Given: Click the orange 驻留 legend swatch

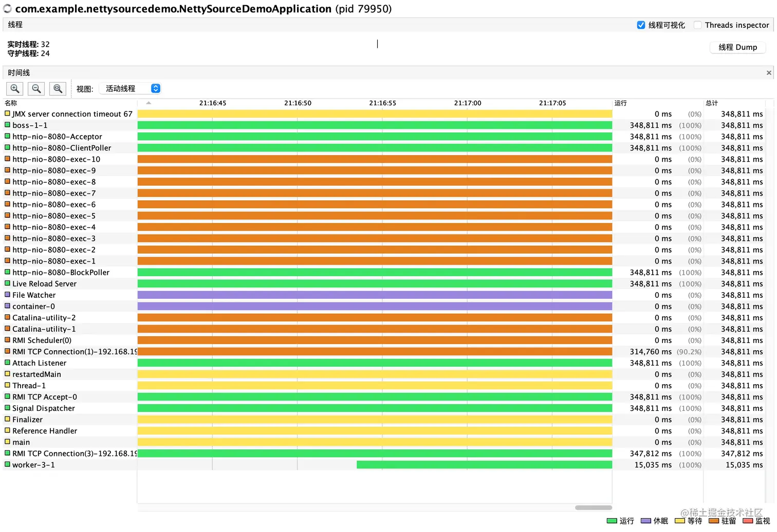Looking at the screenshot, I should click(x=714, y=521).
